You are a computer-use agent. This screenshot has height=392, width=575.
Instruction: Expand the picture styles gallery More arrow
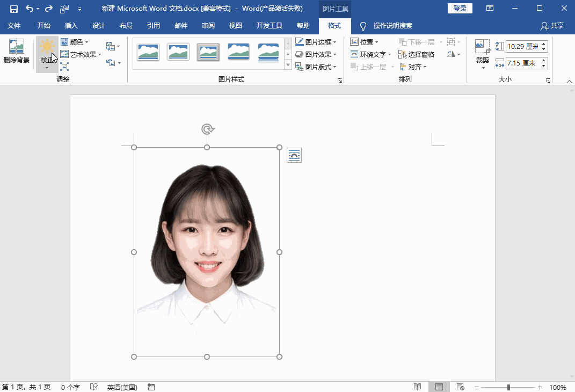[x=288, y=65]
